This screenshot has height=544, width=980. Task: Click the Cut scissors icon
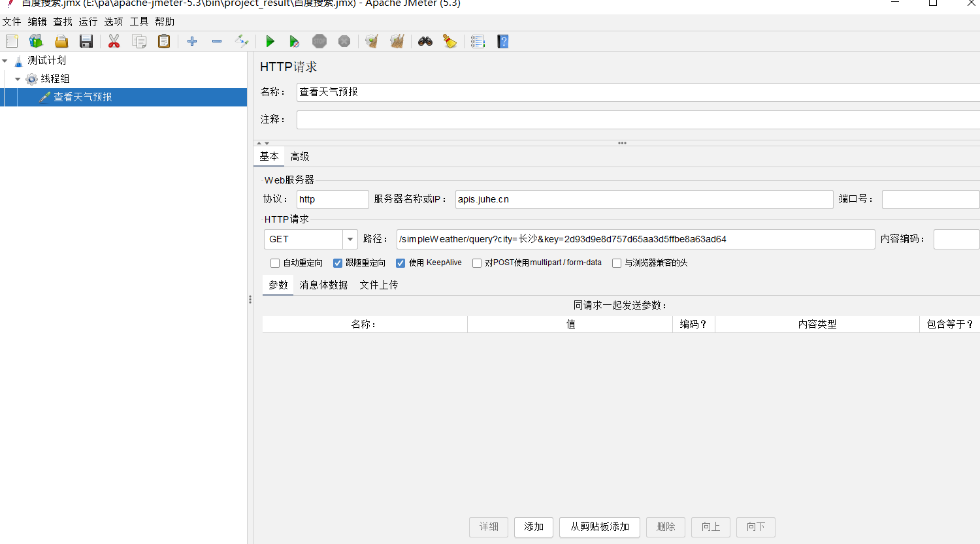pyautogui.click(x=114, y=42)
